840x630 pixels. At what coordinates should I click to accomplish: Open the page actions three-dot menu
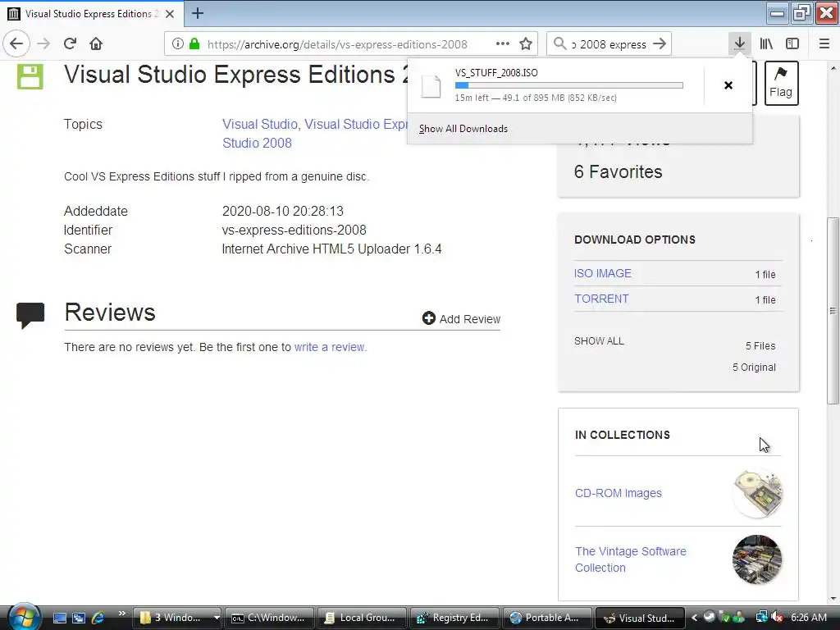(503, 44)
